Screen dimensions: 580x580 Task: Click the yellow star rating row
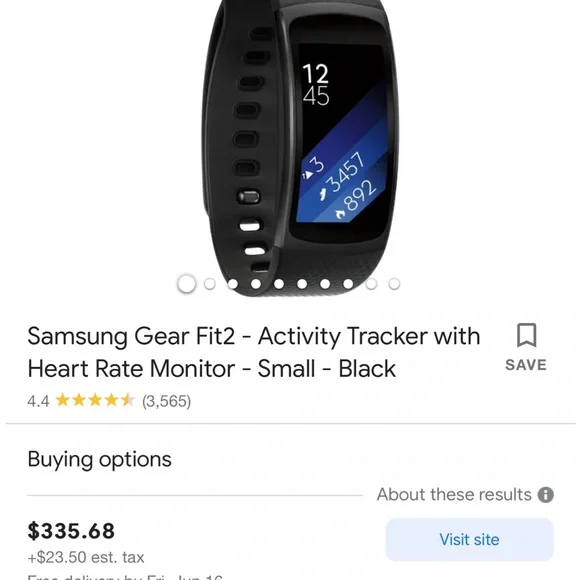pyautogui.click(x=95, y=401)
